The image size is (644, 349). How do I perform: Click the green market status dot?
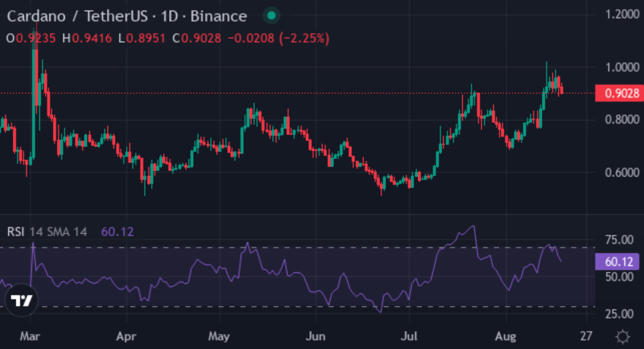271,15
